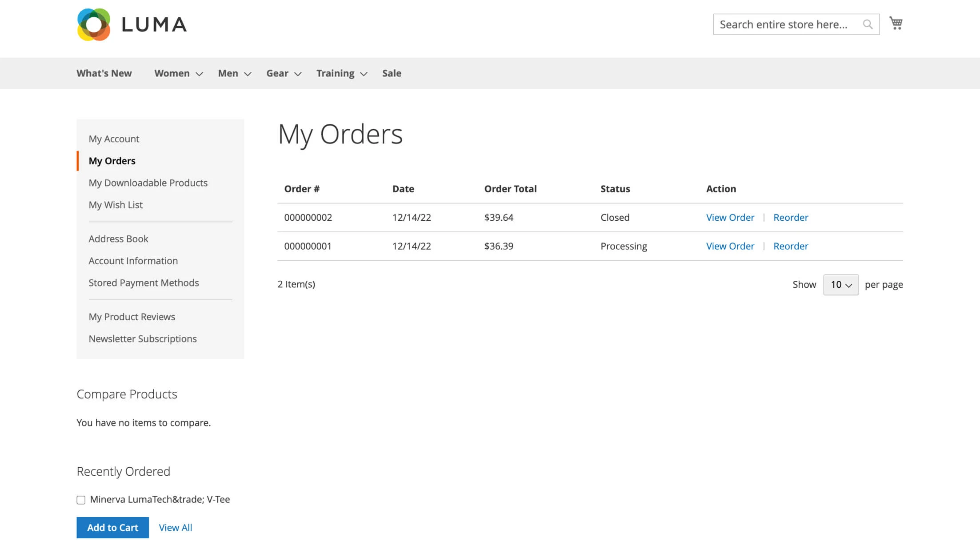Click the store search input field

pyautogui.click(x=787, y=24)
